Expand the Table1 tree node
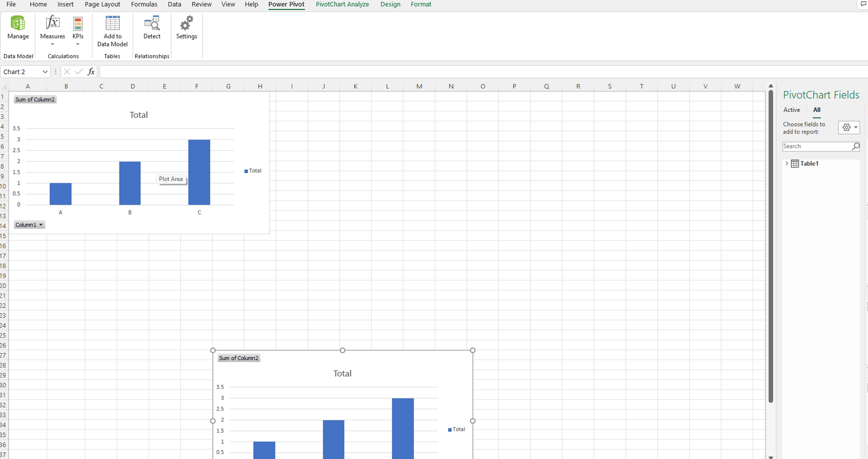This screenshot has height=459, width=868. (787, 163)
